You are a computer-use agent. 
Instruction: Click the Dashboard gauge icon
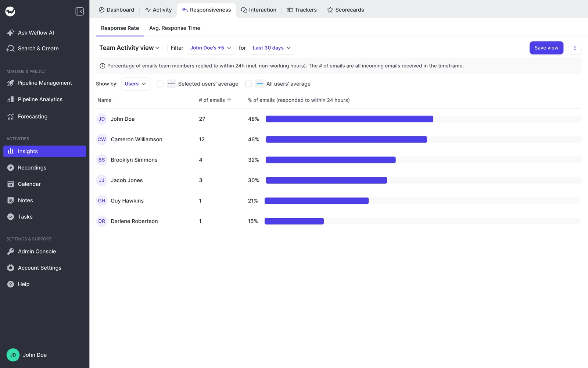tap(102, 10)
